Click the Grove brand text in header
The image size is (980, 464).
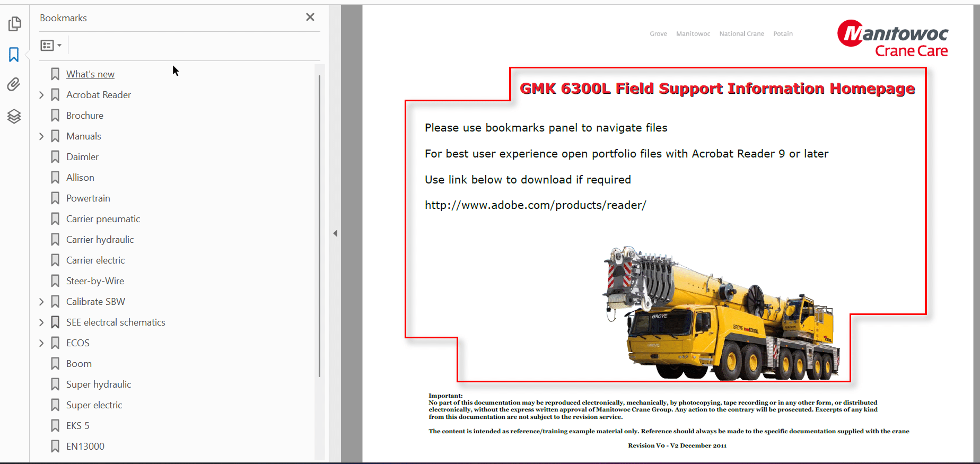click(659, 34)
